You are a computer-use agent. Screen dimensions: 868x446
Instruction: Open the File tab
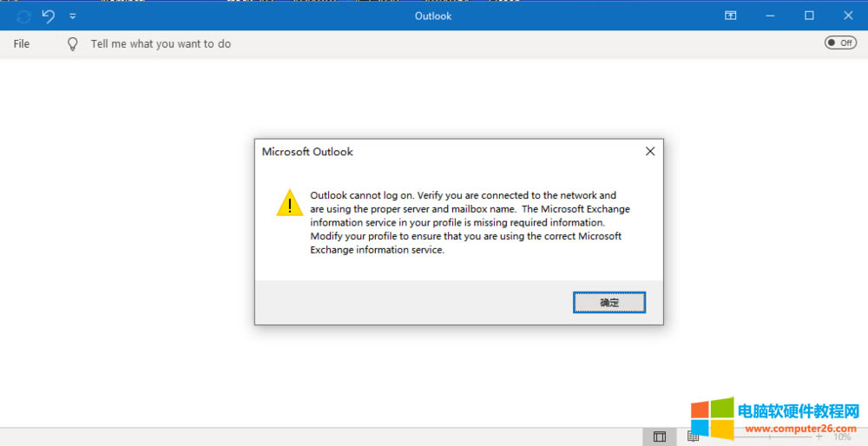pos(22,43)
